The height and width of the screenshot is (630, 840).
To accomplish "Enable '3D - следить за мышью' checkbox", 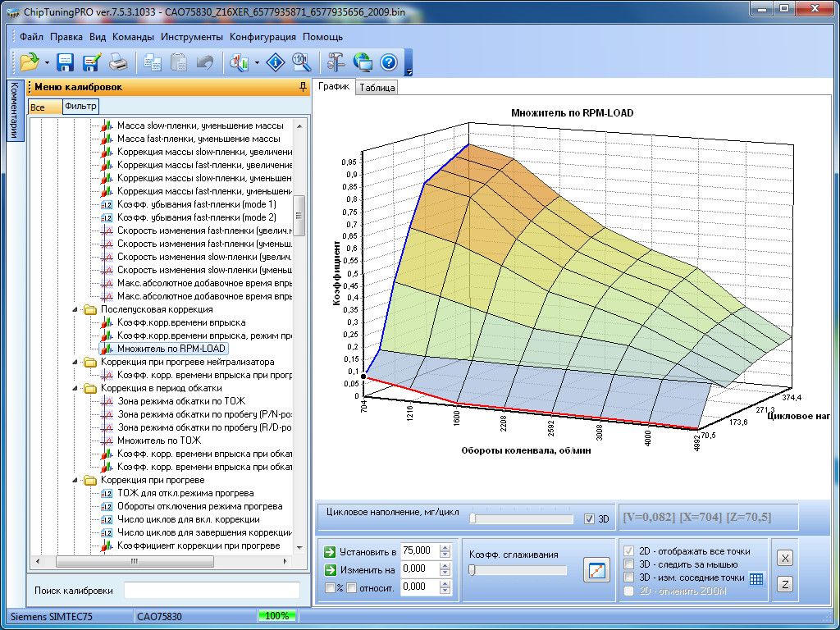I will [x=629, y=564].
